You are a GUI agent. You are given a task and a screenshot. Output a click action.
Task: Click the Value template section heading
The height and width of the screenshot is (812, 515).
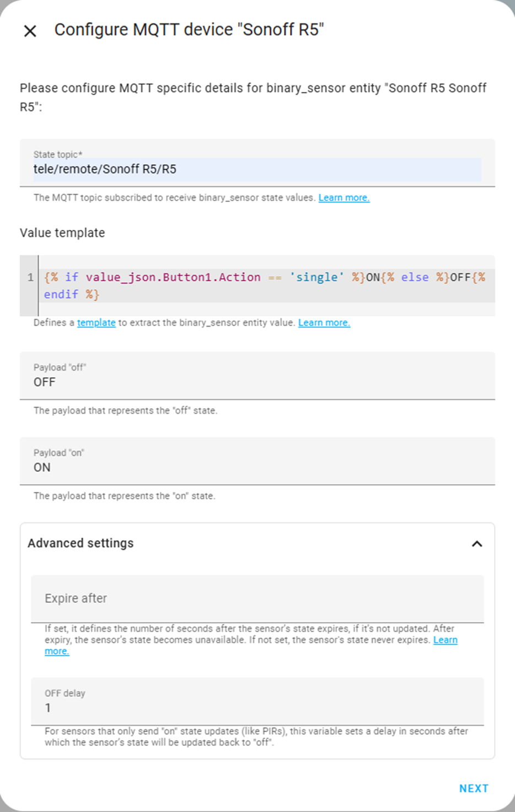pos(62,233)
